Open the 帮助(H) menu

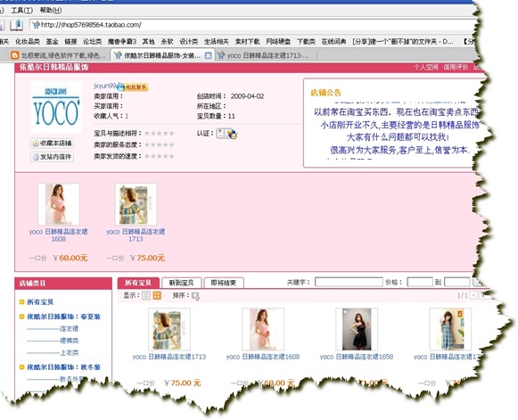tap(51, 10)
